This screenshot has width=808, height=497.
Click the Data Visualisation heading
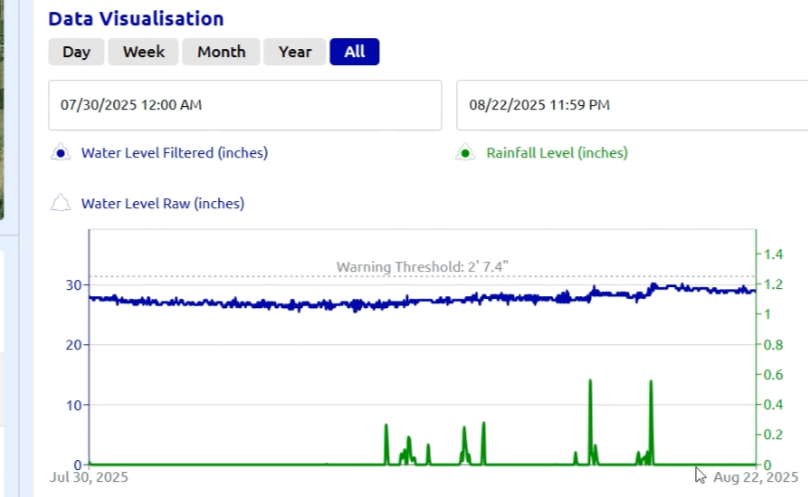(x=136, y=19)
